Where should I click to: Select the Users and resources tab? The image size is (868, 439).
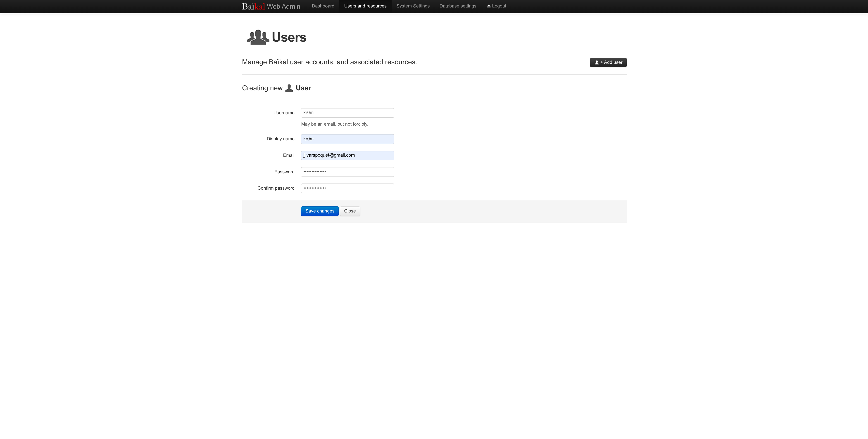click(365, 6)
